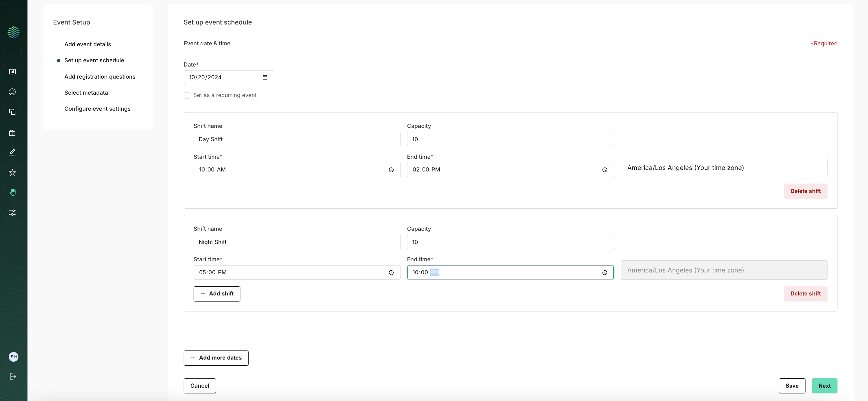Open the smiley face sidebar icon
This screenshot has width=868, height=401.
click(12, 92)
